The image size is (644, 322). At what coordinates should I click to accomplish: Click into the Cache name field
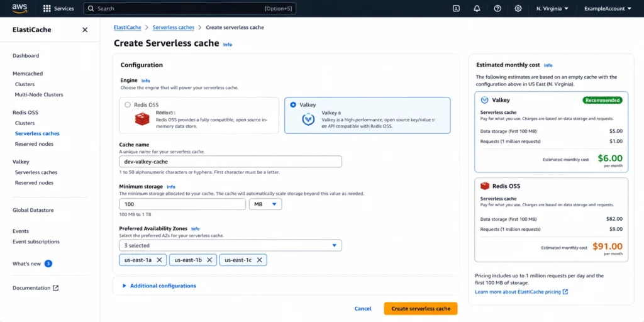tap(230, 162)
